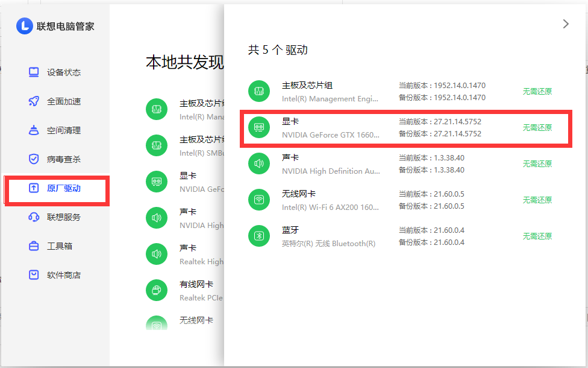Open 设备状态 via its laptop icon
The width and height of the screenshot is (588, 368).
pos(34,72)
